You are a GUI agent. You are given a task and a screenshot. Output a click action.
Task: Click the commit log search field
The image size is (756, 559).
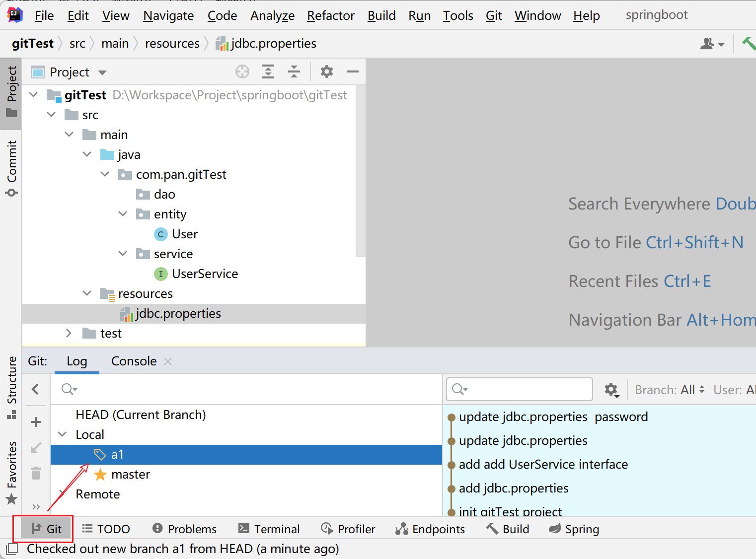coord(527,389)
